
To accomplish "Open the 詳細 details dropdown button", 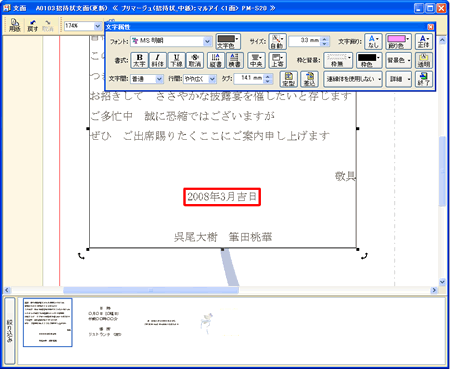I will 398,79.
